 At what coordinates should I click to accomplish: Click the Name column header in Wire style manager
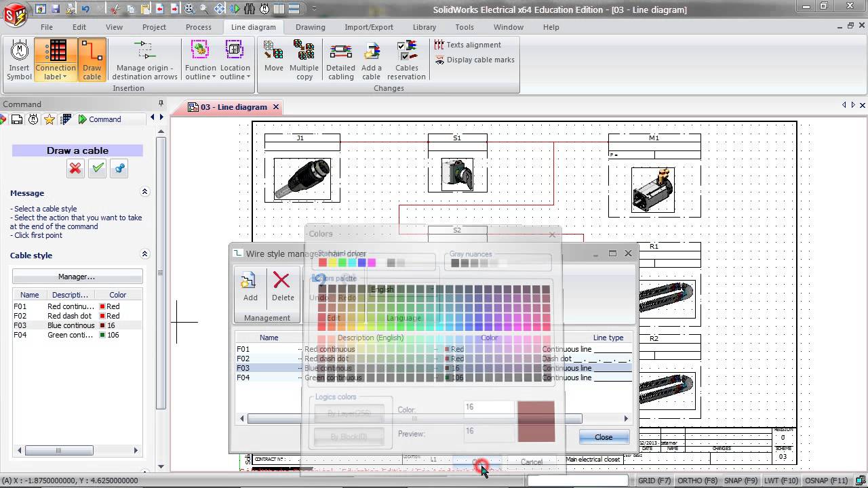(x=269, y=338)
